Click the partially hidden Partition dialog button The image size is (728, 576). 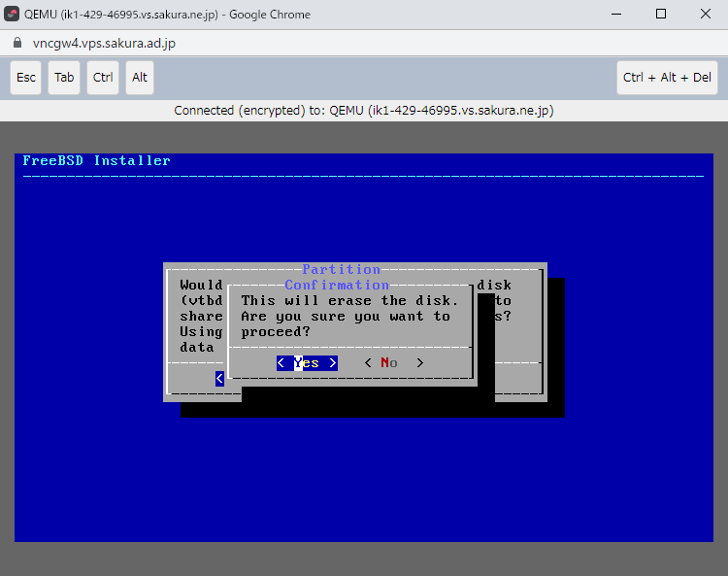[x=220, y=378]
